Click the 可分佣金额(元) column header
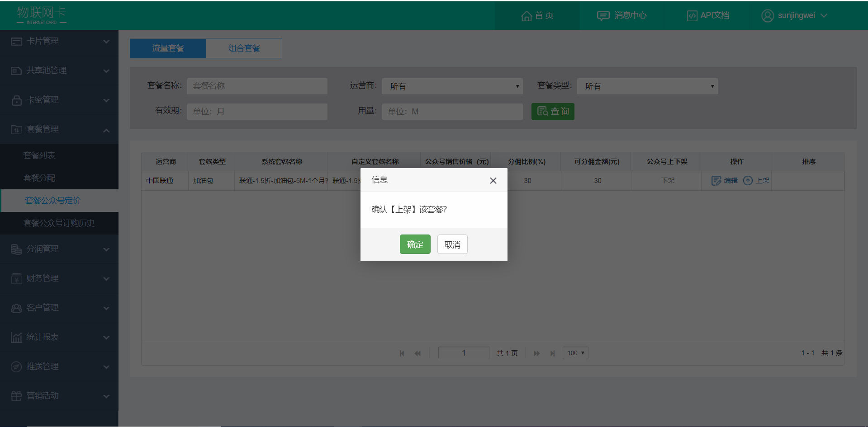Image resolution: width=868 pixels, height=427 pixels. [x=597, y=162]
